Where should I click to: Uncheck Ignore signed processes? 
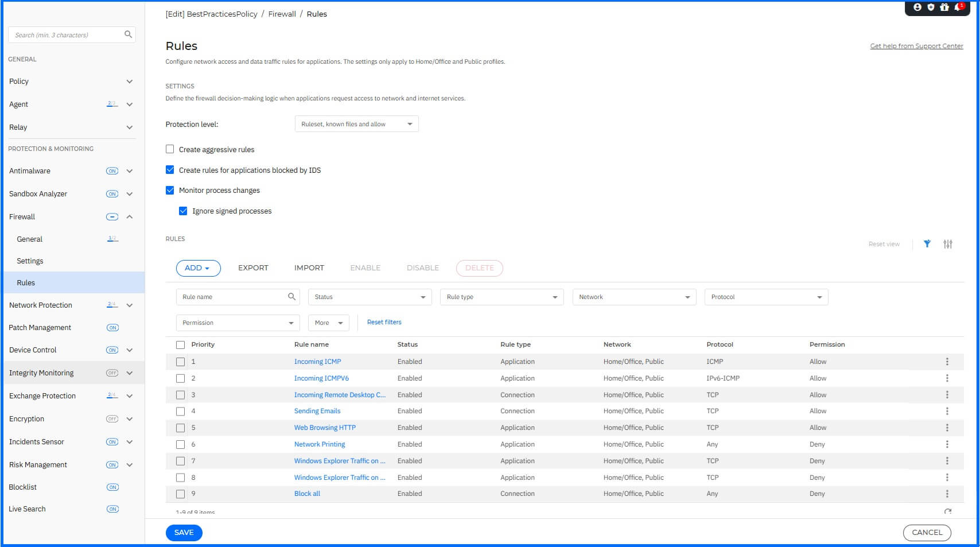click(x=183, y=211)
